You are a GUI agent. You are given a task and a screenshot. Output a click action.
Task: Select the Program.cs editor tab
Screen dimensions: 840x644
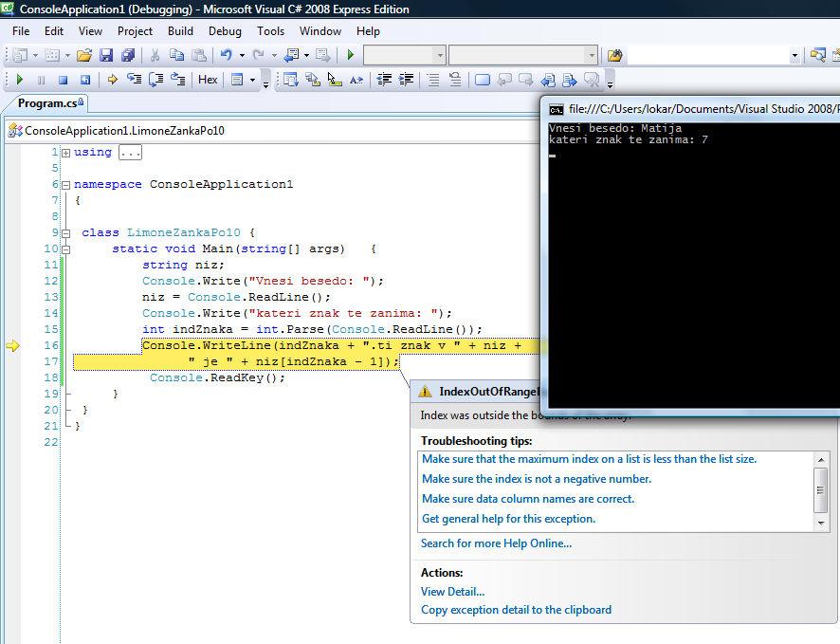click(50, 103)
